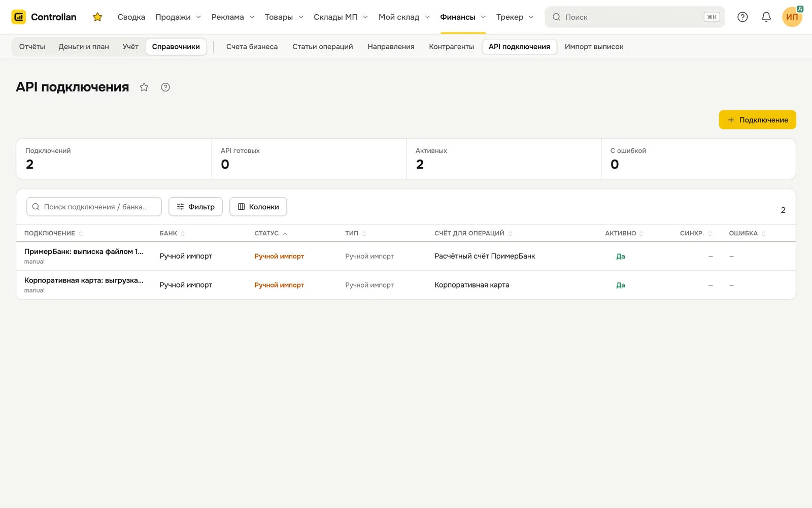This screenshot has height=508, width=812.
Task: Open Корпоративная карта: выгрузка connection row
Action: click(x=405, y=285)
